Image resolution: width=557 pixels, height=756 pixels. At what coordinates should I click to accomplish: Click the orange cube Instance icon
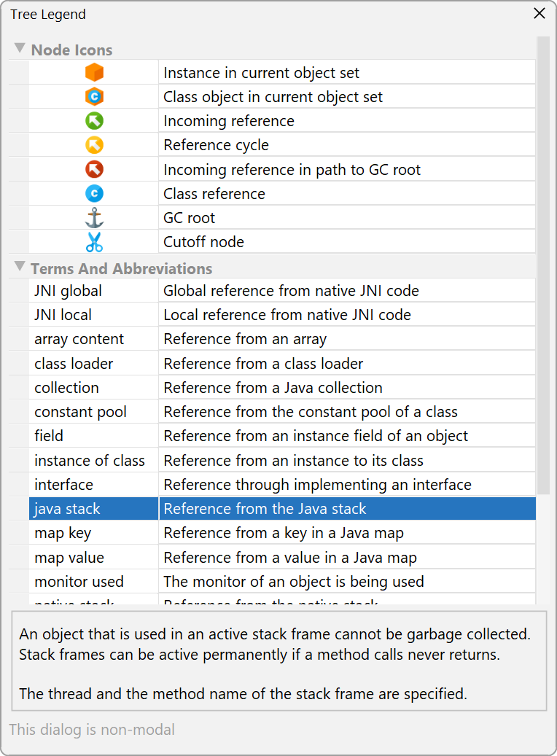pyautogui.click(x=94, y=72)
